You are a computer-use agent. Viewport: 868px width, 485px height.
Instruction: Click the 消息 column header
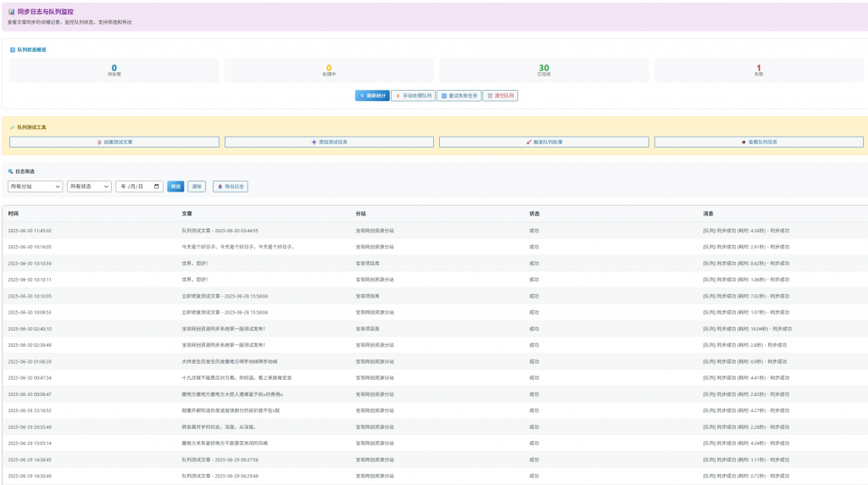point(708,214)
